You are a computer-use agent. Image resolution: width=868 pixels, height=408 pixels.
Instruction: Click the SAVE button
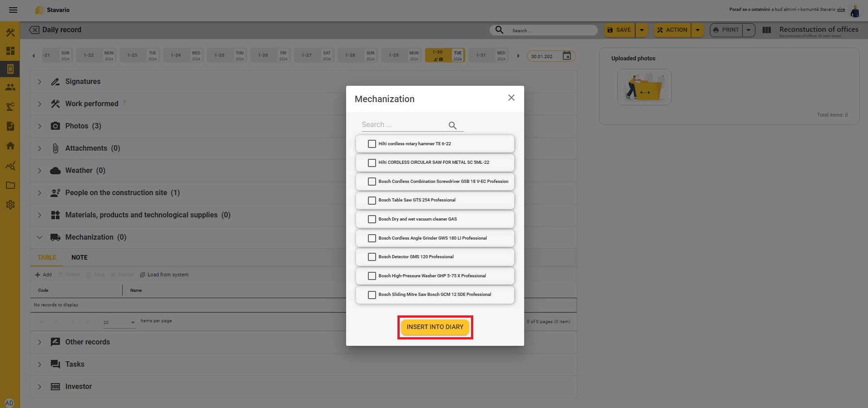[620, 30]
